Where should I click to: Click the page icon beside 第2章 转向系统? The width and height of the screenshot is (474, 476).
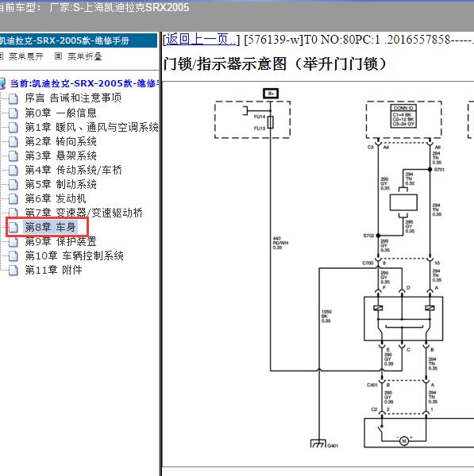point(13,141)
